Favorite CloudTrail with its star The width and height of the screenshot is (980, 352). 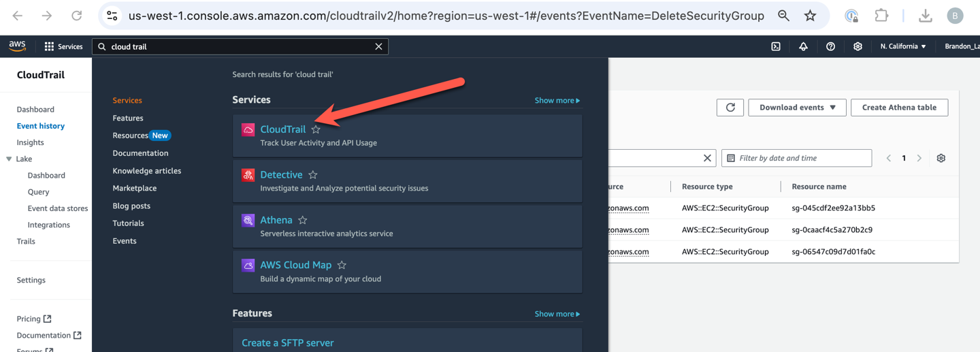(x=316, y=129)
